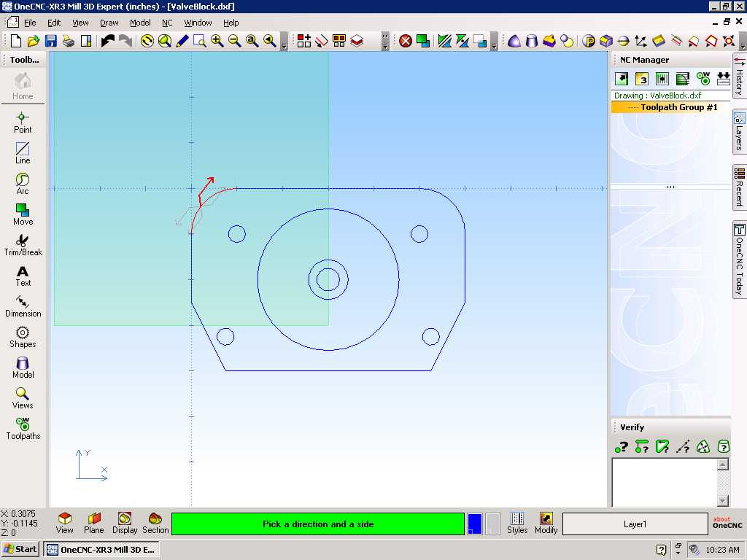Click the Section button in bottom bar
Image resolution: width=747 pixels, height=560 pixels.
pos(155,524)
